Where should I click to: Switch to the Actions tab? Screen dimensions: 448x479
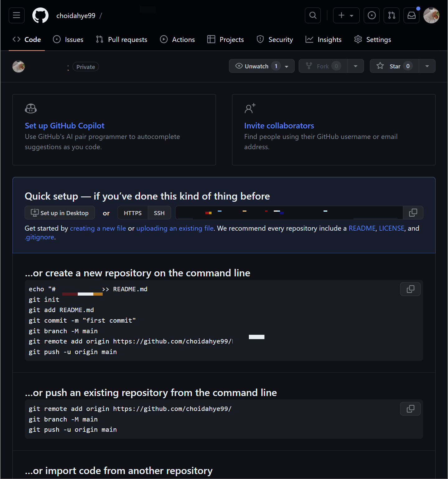coord(177,39)
